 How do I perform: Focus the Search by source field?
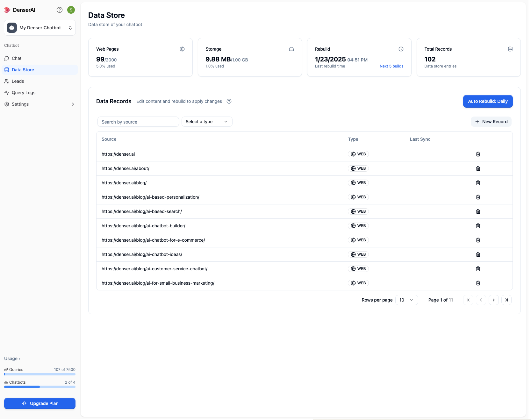(138, 122)
